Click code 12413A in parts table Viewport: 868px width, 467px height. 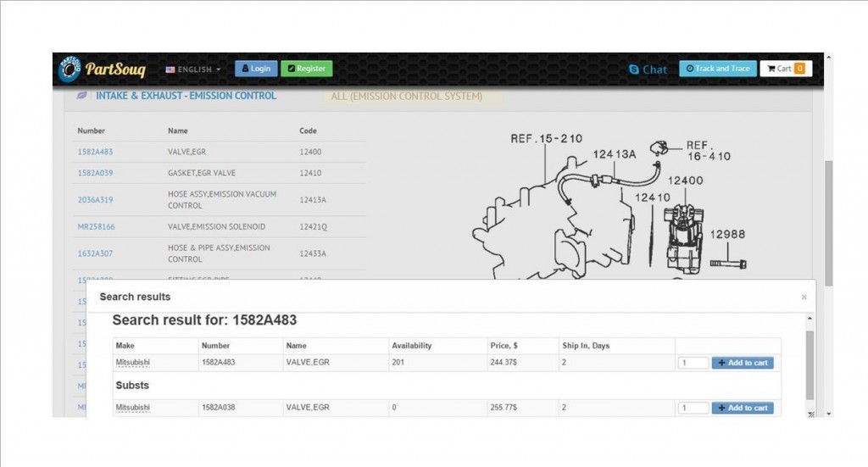tap(313, 200)
